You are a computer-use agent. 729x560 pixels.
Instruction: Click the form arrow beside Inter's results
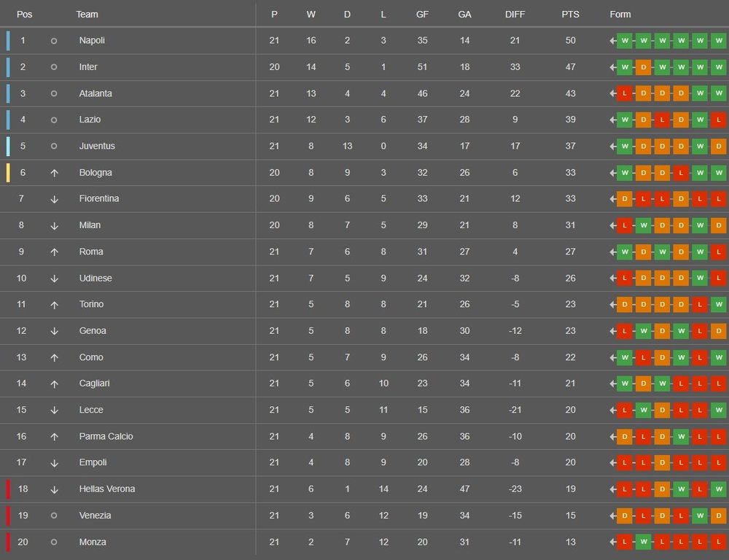(613, 67)
